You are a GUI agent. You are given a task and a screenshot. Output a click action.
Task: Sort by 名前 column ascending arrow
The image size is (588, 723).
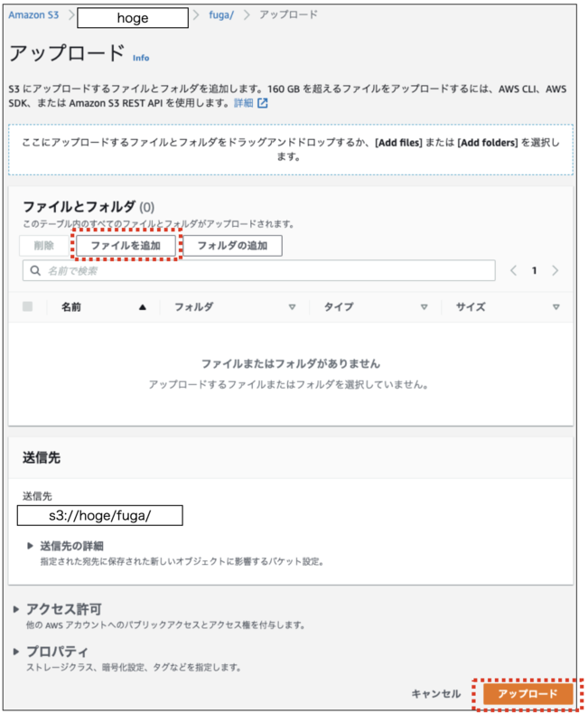(143, 307)
